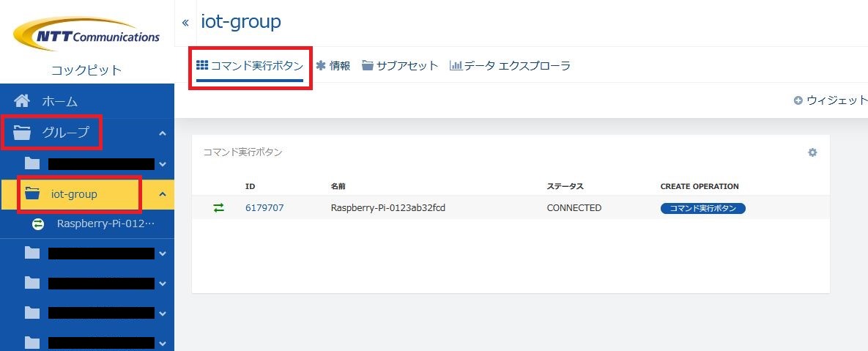Switch to the 情報 tab

(x=333, y=66)
